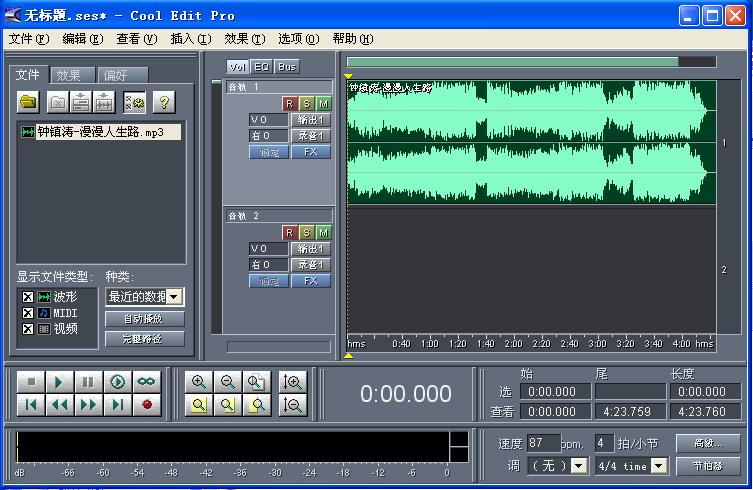This screenshot has width=753, height=490.
Task: Open Track 2 record device 录音1 button
Action: (x=311, y=265)
